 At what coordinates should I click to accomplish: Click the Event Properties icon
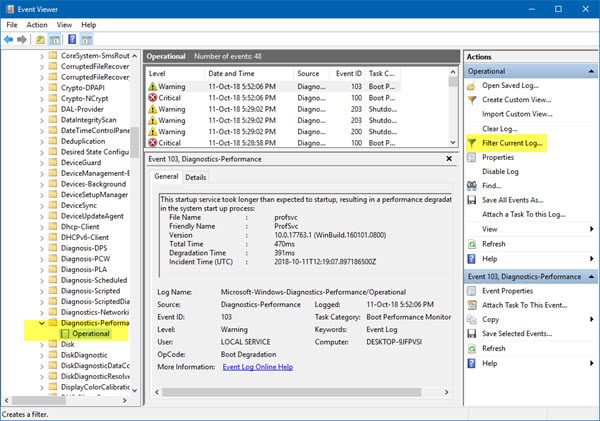tap(472, 291)
